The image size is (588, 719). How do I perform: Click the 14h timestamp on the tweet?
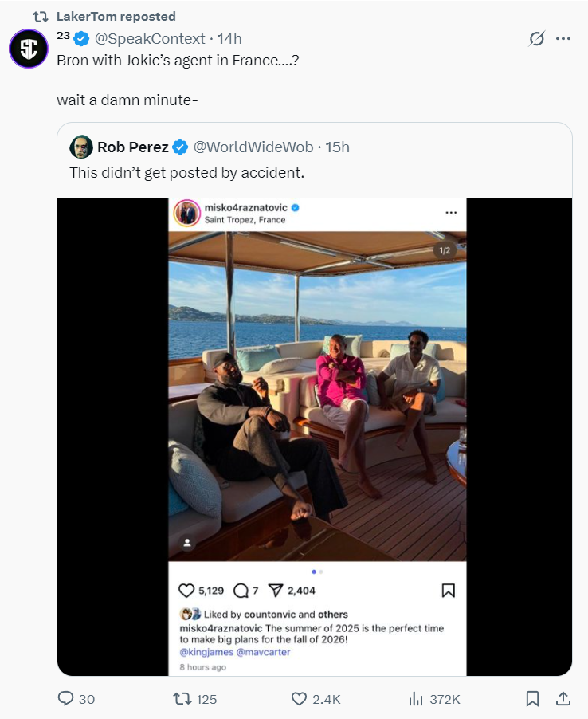click(229, 39)
